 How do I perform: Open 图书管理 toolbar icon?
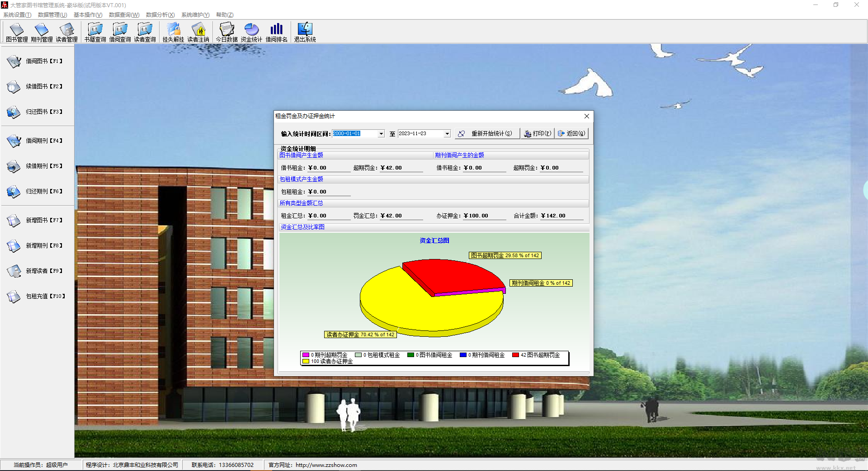[x=17, y=33]
